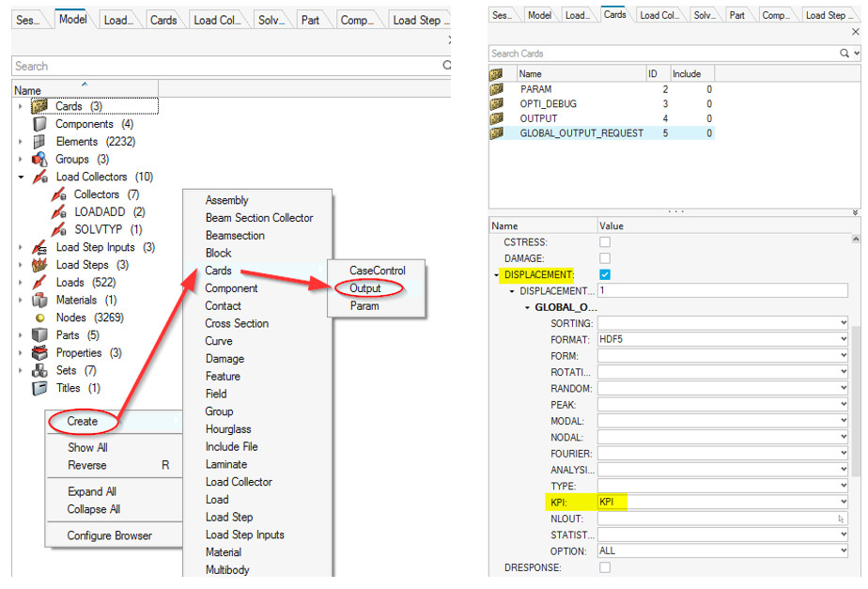868x589 pixels.
Task: Select the OPTI_DEBUG card row
Action: (x=549, y=103)
